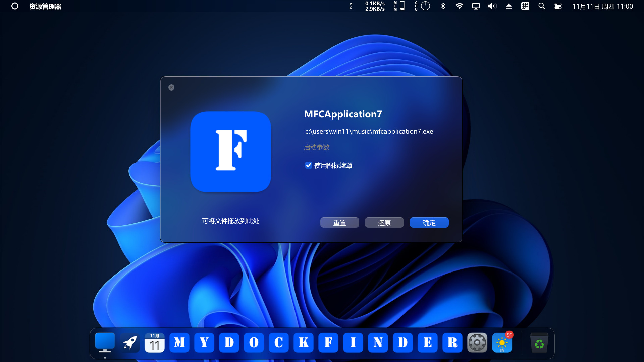This screenshot has height=362, width=644.
Task: Switch input method via 拼 indicator
Action: [525, 6]
